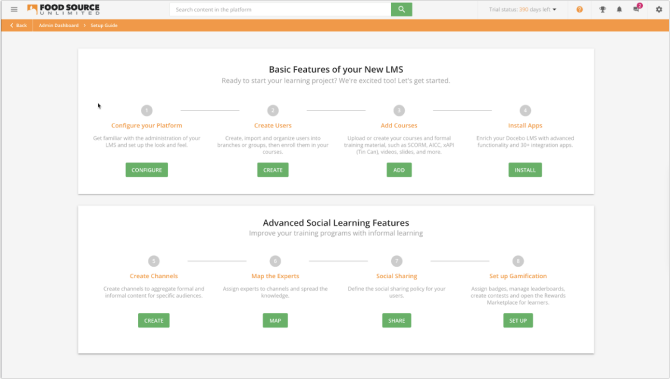Open Set up Gamification heading

tap(518, 276)
